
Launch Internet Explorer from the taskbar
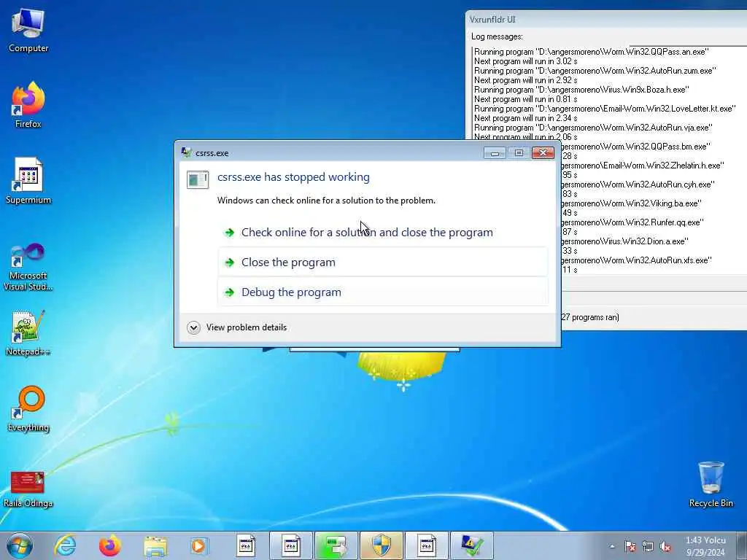pyautogui.click(x=65, y=545)
